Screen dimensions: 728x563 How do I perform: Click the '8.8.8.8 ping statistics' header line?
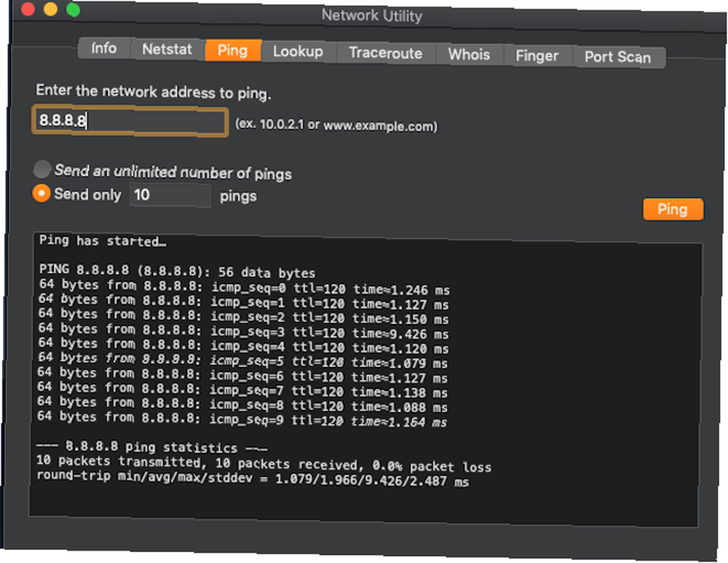pos(152,447)
